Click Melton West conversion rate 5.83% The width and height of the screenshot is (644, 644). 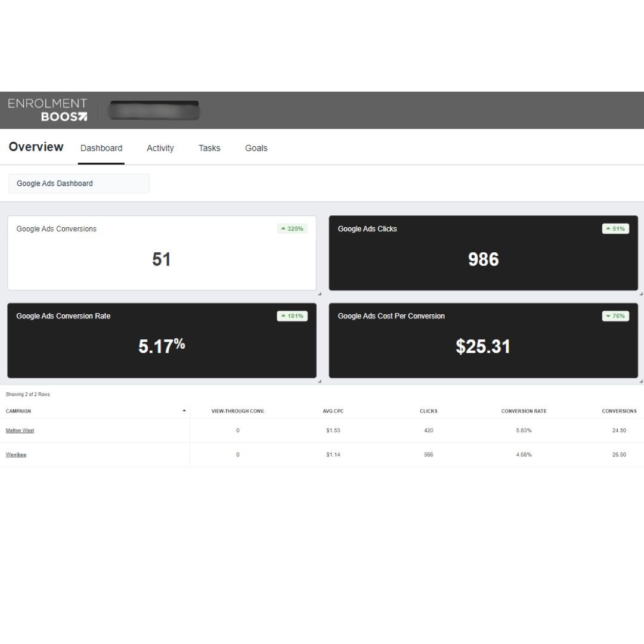point(524,431)
